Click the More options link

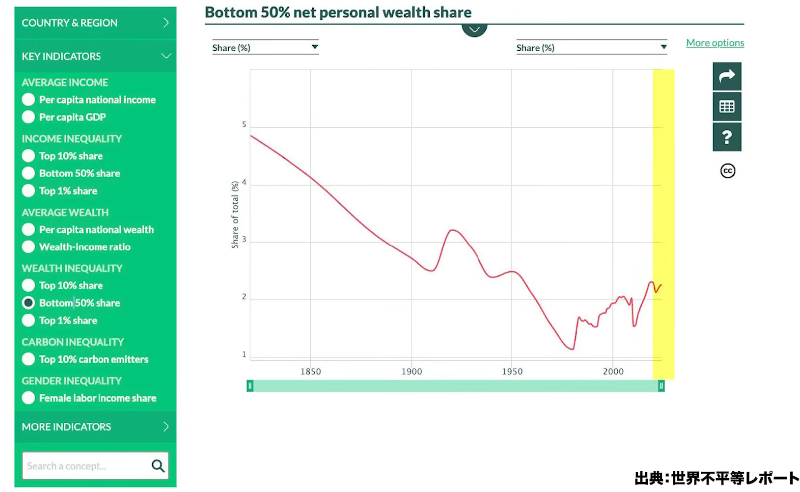(715, 43)
